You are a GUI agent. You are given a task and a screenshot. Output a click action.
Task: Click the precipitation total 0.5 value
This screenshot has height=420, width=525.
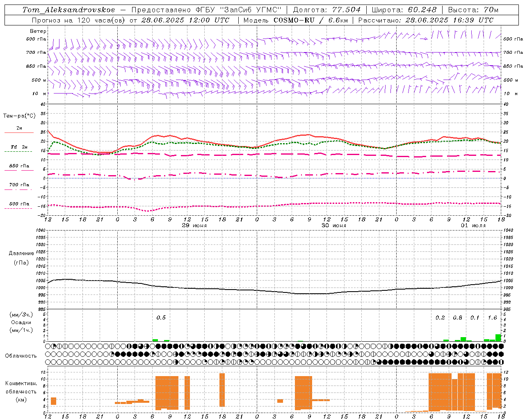161,317
